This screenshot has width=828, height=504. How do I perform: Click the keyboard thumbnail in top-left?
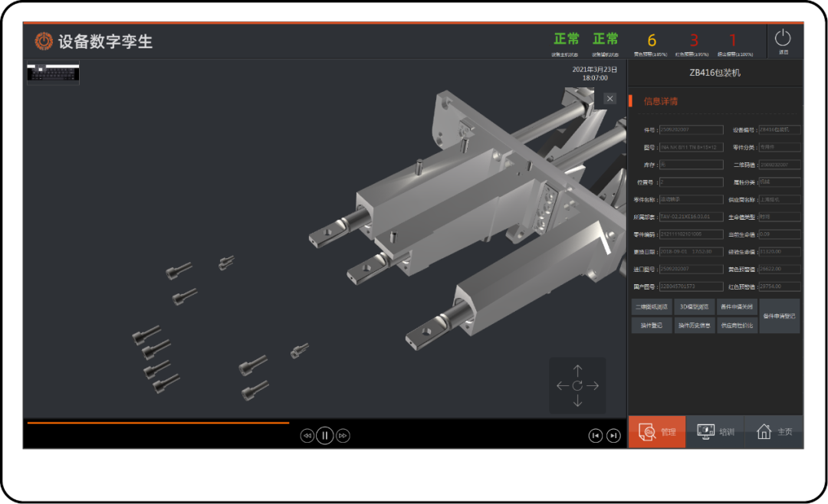click(x=54, y=73)
